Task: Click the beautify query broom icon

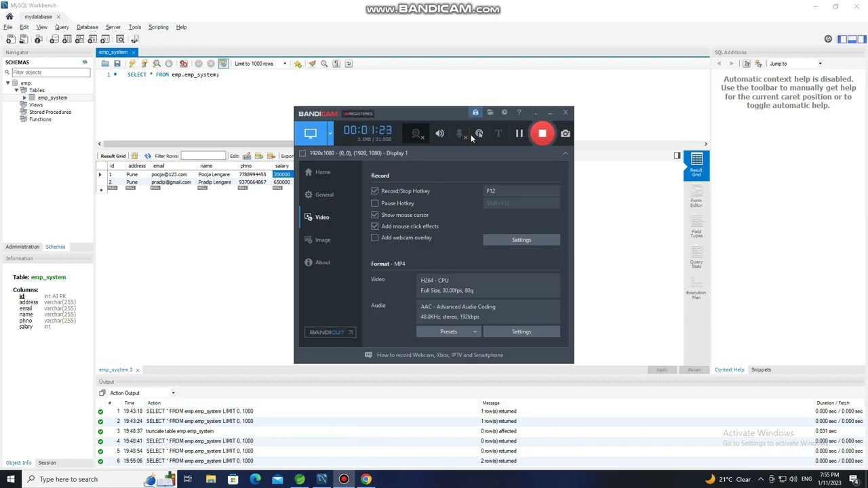Action: coord(312,64)
